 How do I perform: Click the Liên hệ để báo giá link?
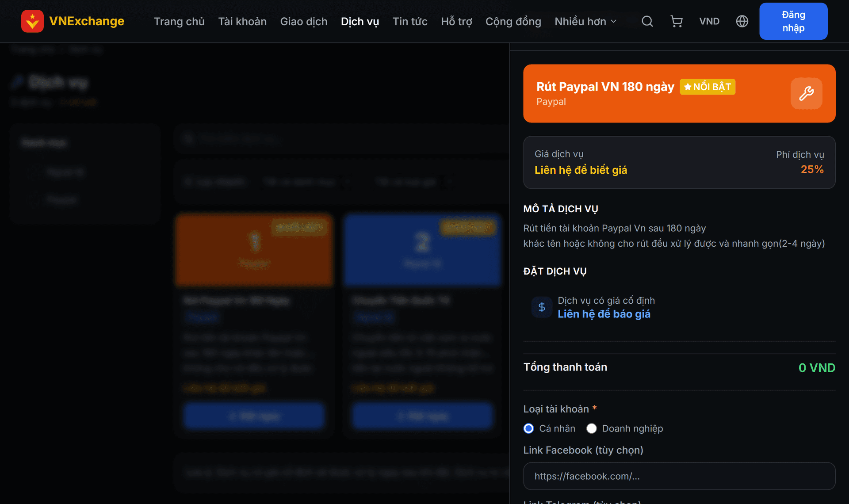604,314
